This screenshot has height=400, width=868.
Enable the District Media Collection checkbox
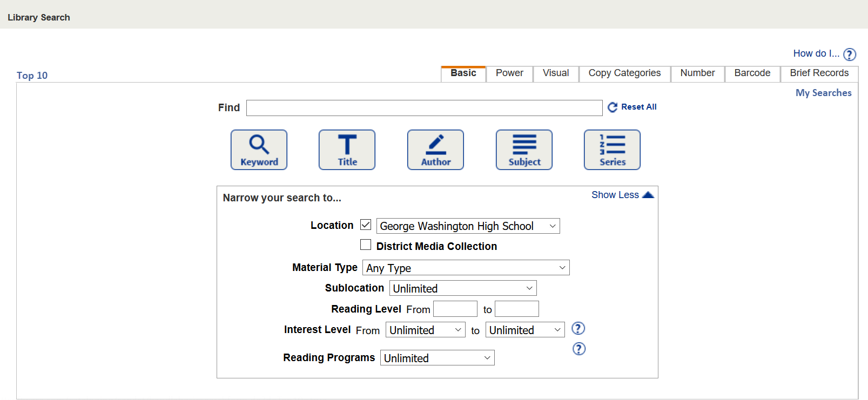(x=366, y=245)
